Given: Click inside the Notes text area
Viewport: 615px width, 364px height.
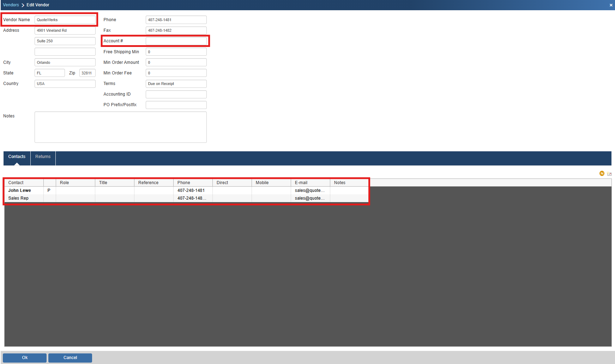Looking at the screenshot, I should (x=120, y=127).
